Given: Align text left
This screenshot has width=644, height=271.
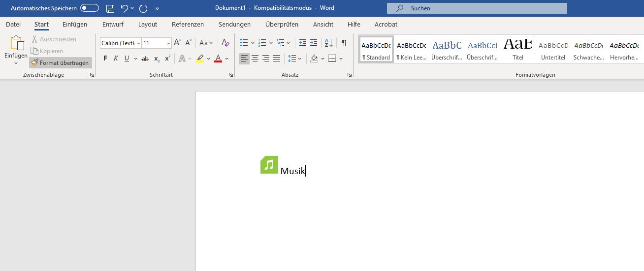Looking at the screenshot, I should coord(244,59).
